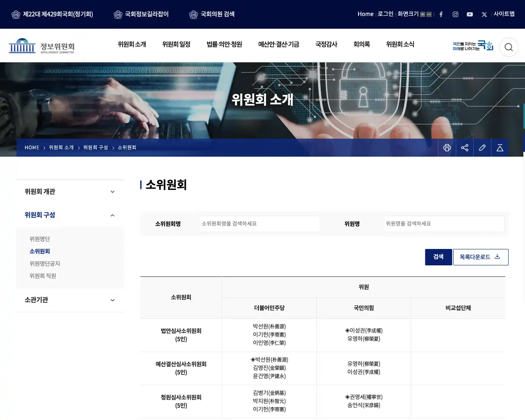Focus the 소위원회명 search field

260,224
